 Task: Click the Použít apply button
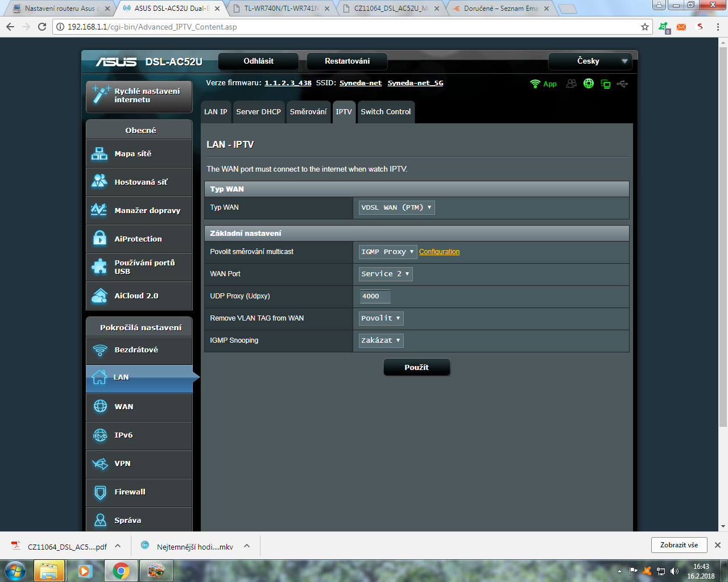coord(417,368)
